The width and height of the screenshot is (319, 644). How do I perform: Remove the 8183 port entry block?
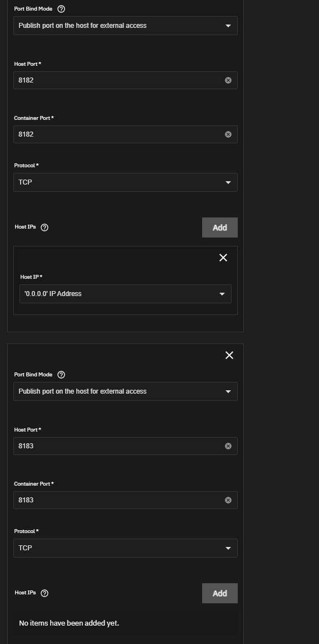click(x=229, y=355)
